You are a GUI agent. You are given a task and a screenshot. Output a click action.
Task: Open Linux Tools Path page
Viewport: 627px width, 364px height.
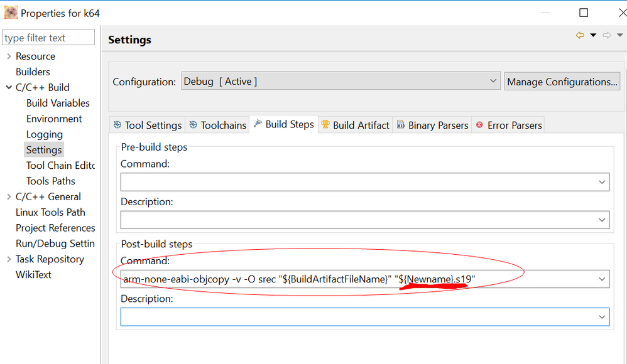pos(50,212)
